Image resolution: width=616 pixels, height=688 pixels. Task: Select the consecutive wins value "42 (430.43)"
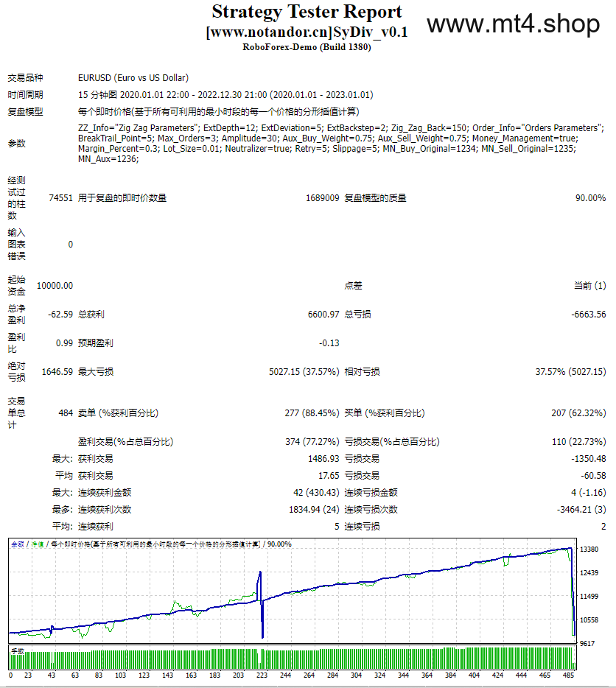coord(317,492)
